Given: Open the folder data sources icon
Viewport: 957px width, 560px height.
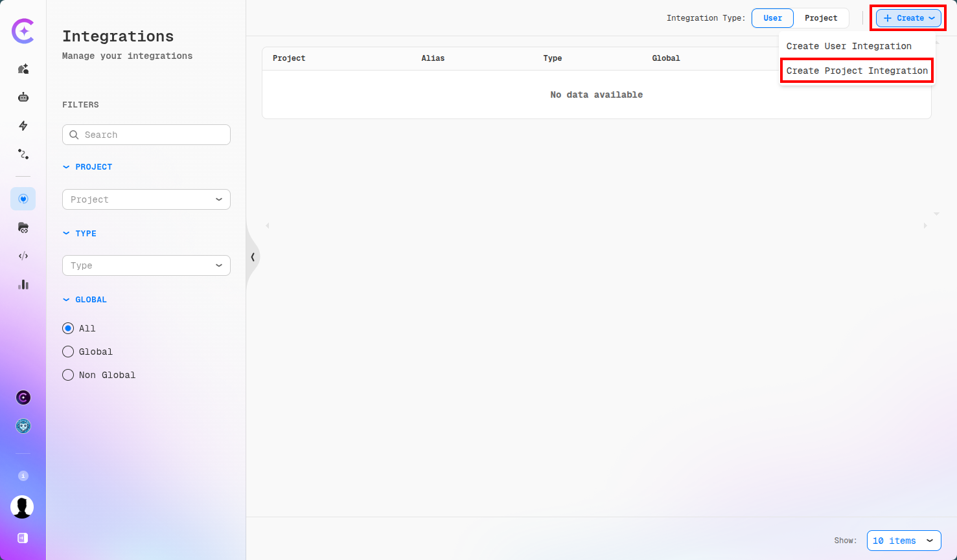Looking at the screenshot, I should point(23,227).
